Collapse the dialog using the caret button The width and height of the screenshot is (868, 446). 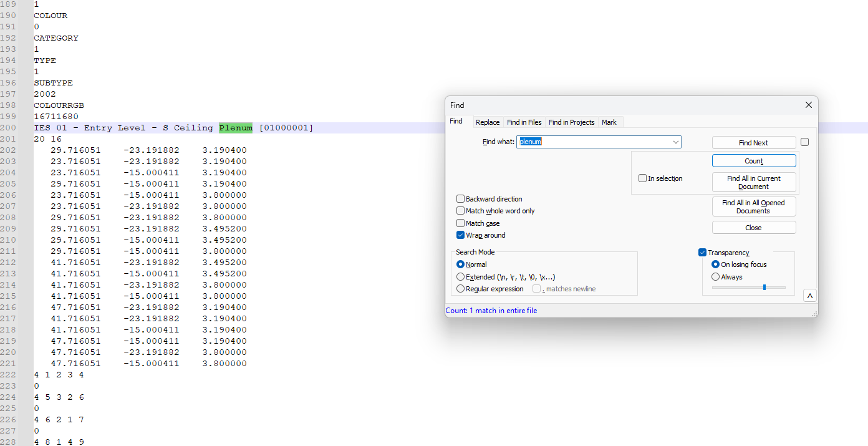pyautogui.click(x=809, y=296)
